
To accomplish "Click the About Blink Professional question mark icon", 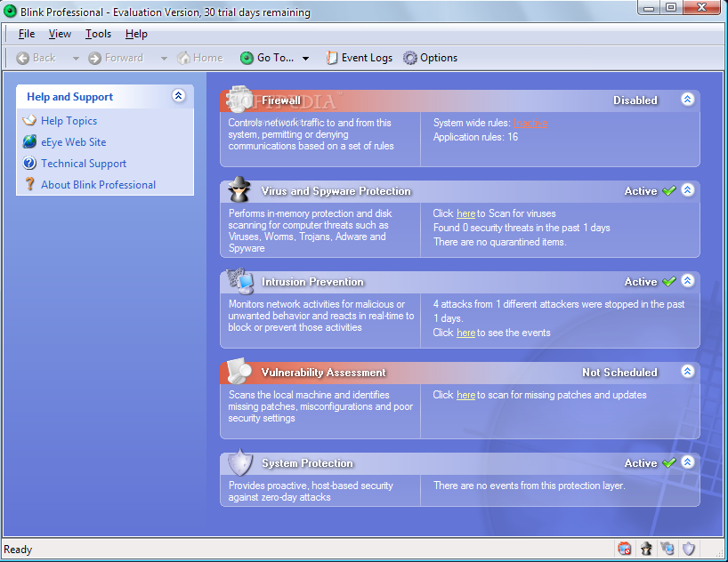I will pyautogui.click(x=29, y=184).
